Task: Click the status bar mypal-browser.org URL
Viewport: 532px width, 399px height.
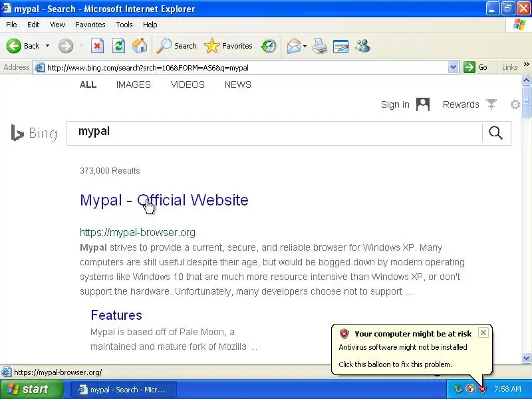Action: [58, 372]
